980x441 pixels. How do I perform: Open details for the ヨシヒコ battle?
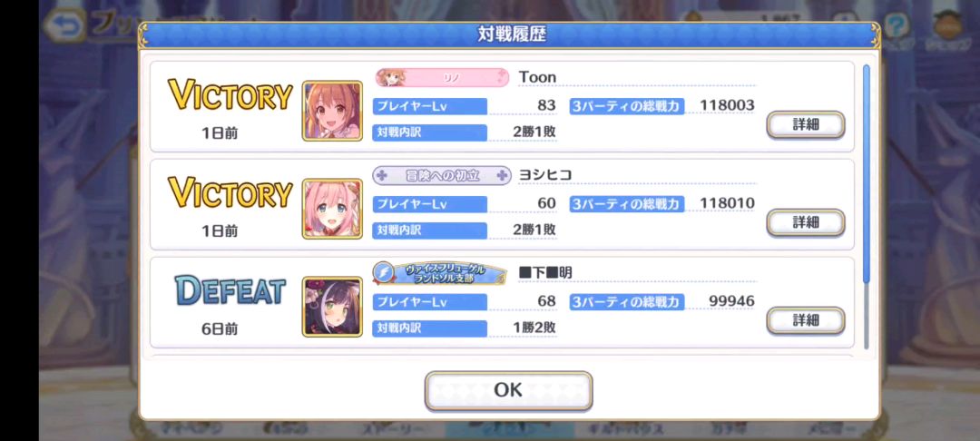coord(806,222)
